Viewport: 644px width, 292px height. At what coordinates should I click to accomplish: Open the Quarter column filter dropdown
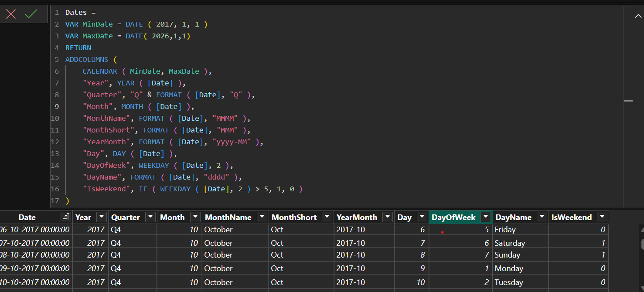point(150,217)
